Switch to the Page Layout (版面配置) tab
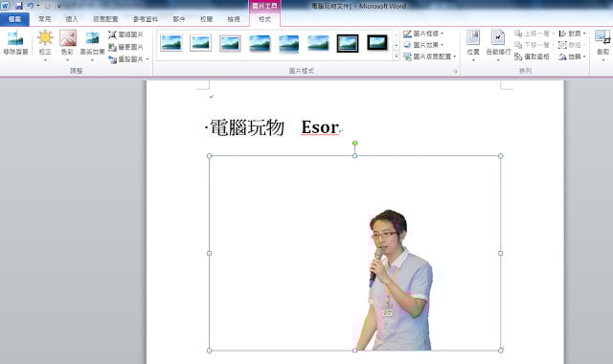Image resolution: width=613 pixels, height=364 pixels. pyautogui.click(x=105, y=19)
